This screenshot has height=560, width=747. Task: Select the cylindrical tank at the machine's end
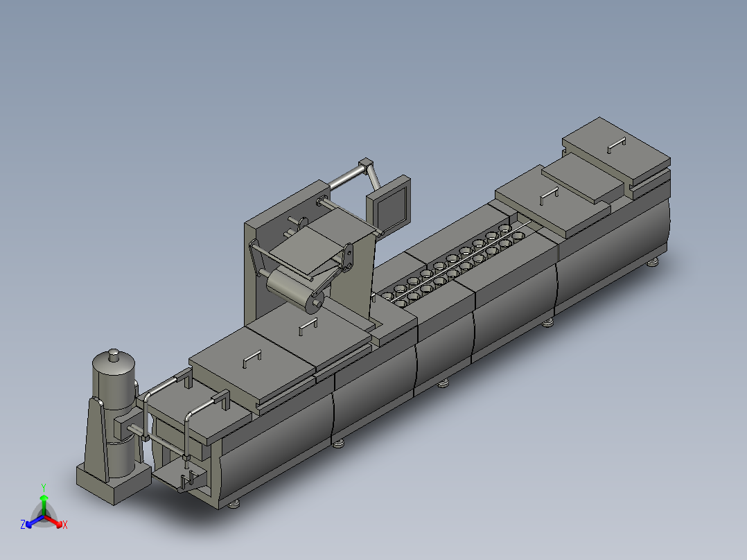(x=114, y=410)
